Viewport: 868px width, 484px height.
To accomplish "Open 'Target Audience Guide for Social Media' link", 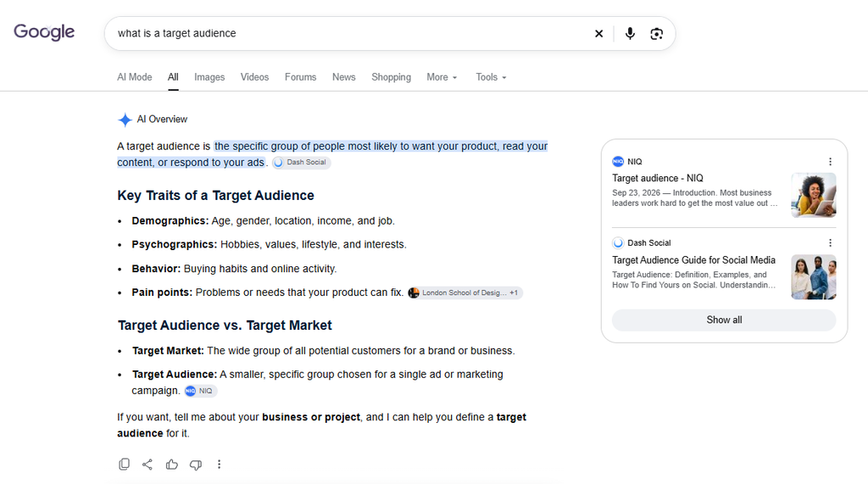I will [x=693, y=260].
